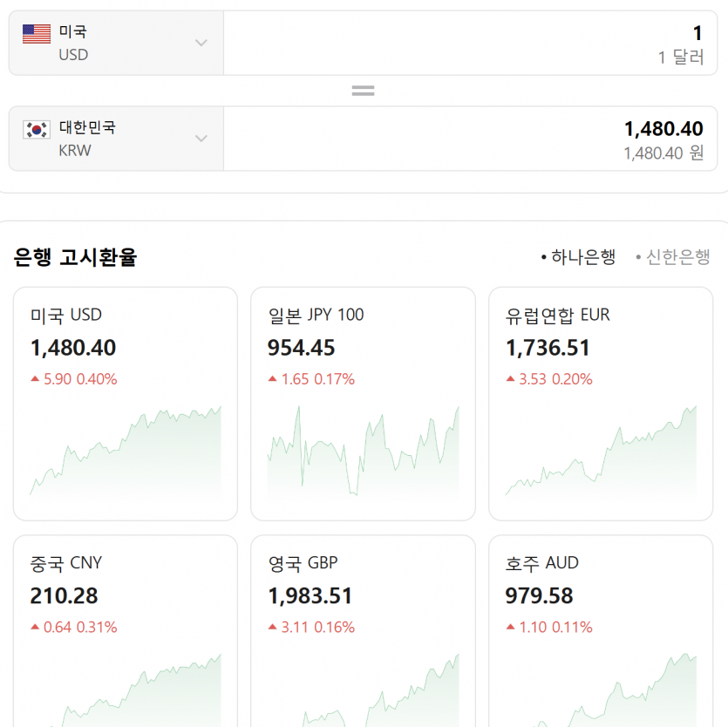Click the United States flag icon
Image resolution: width=728 pixels, height=727 pixels.
click(37, 34)
